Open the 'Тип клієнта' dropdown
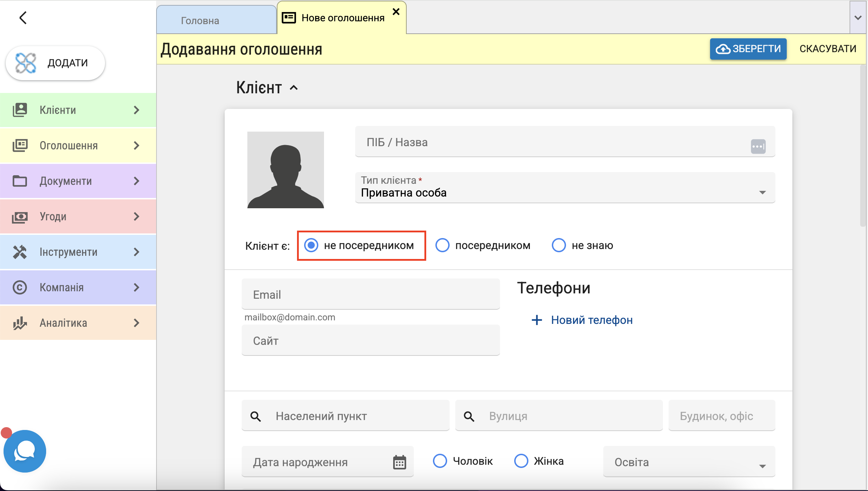Screen dimensions: 868x491 565,188
